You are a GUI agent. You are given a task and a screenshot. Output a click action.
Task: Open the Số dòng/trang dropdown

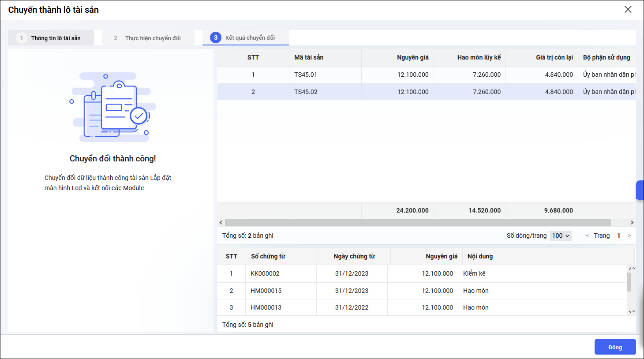click(x=561, y=236)
